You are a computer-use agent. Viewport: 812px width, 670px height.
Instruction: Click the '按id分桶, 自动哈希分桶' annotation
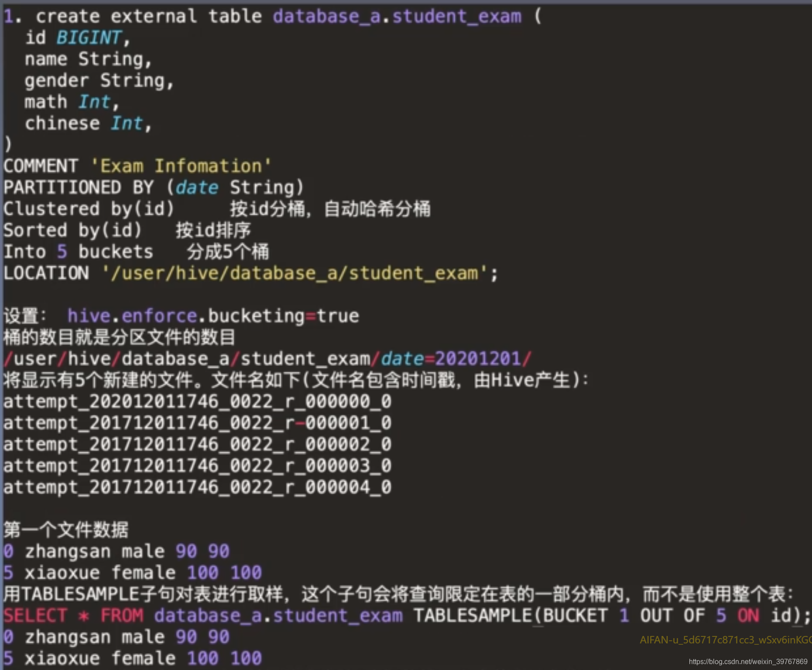pos(330,209)
